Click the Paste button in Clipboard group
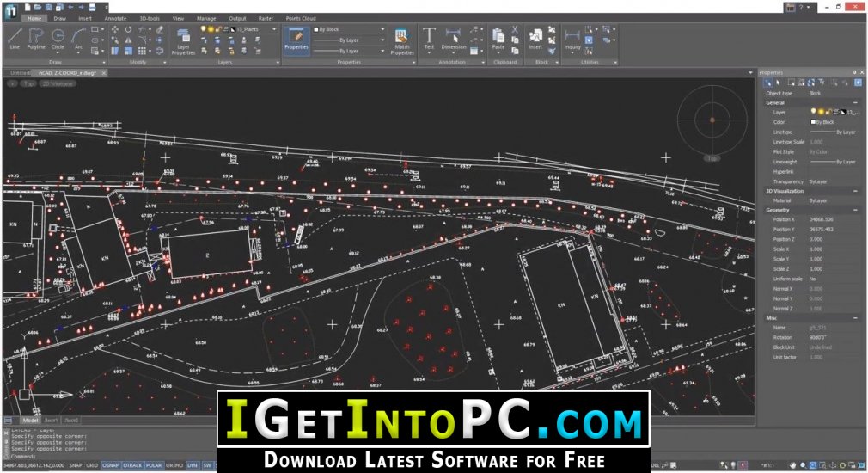 498,39
